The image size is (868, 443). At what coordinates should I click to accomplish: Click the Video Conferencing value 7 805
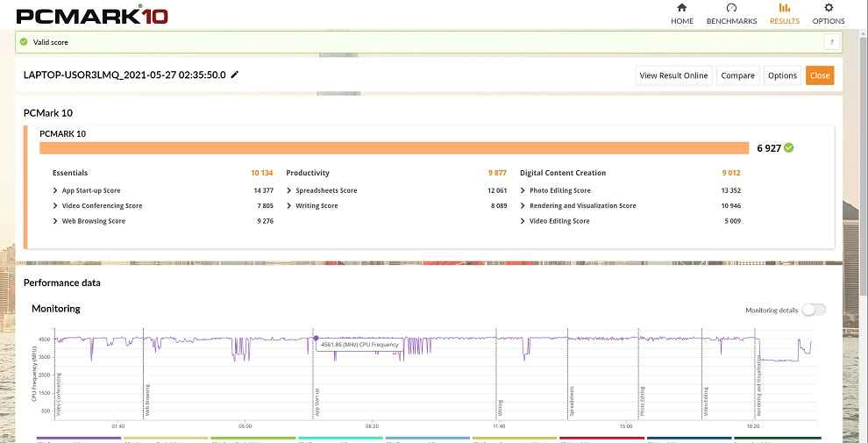click(265, 206)
